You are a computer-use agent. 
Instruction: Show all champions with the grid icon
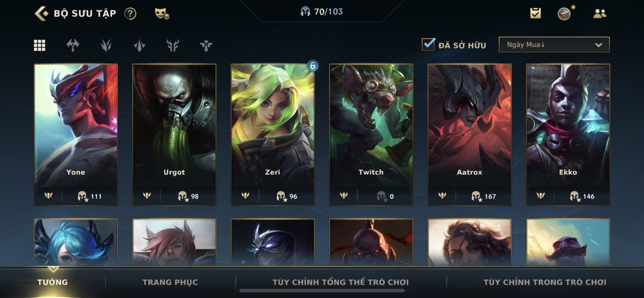click(40, 45)
